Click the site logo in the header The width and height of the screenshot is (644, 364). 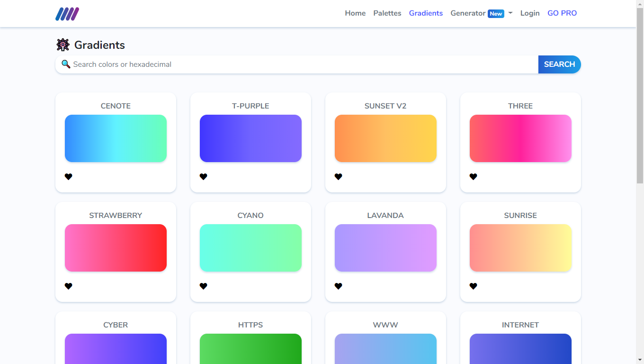click(67, 14)
